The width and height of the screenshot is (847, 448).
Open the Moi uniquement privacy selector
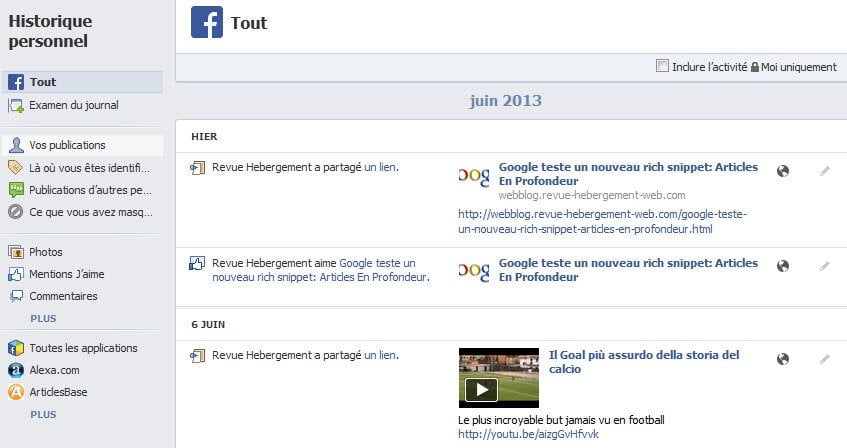click(794, 67)
